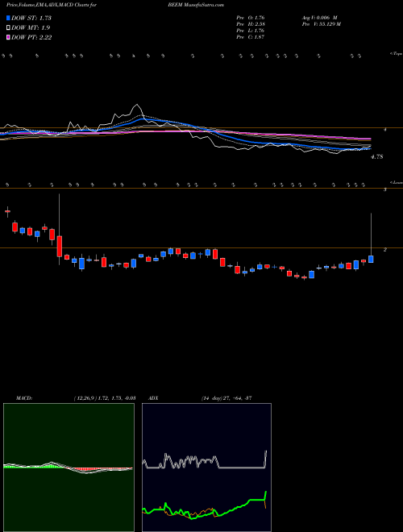Image resolution: width=403 pixels, height=532 pixels.
Task: Click the blue candle at the lowest price trough
Action: click(x=311, y=274)
